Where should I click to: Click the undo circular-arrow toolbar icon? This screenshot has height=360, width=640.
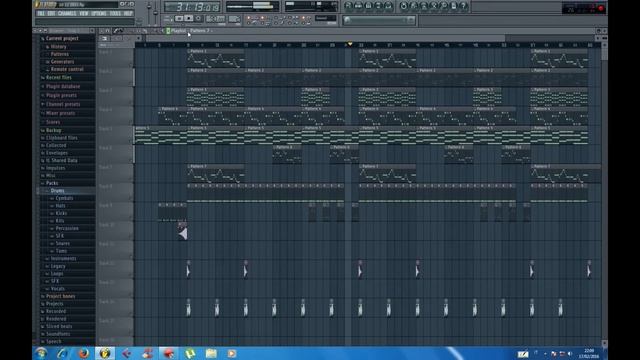pos(403,6)
